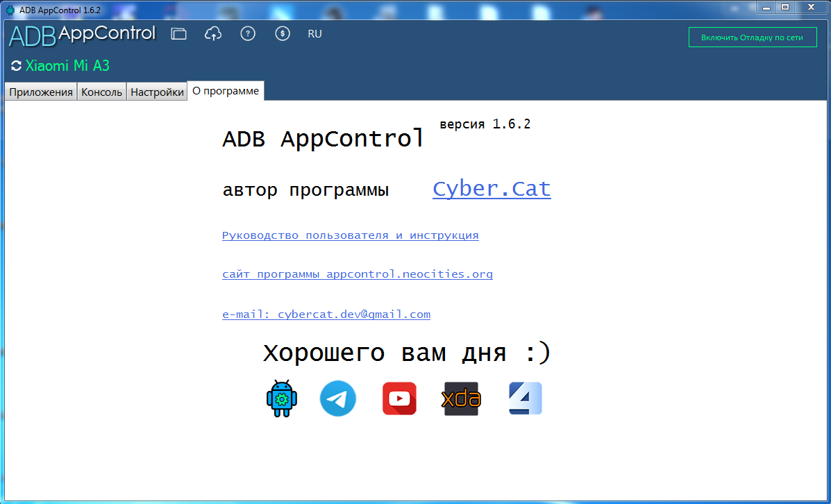
Task: Click the dollar donate icon
Action: (283, 34)
